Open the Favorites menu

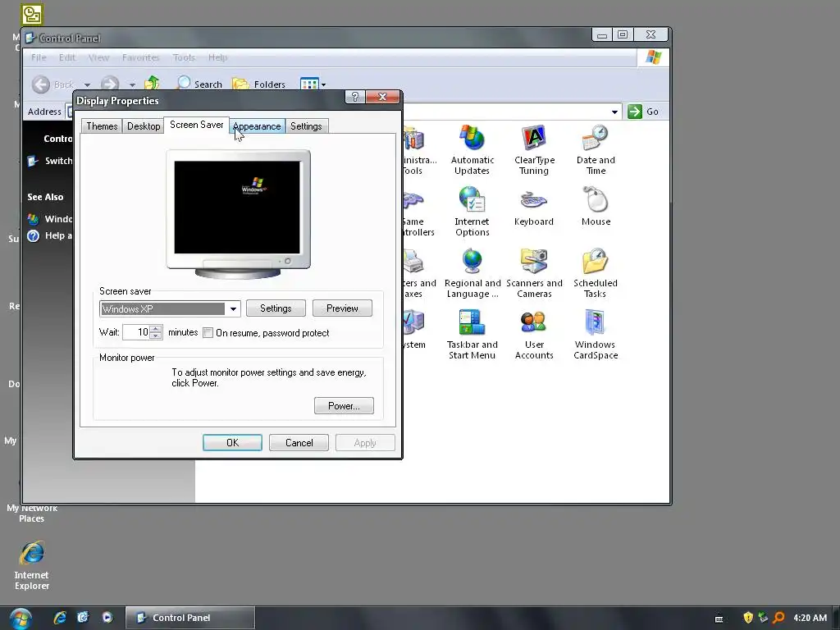point(141,57)
